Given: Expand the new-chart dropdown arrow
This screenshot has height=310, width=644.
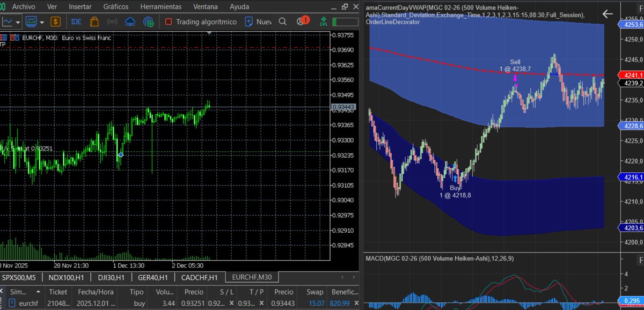Looking at the screenshot, I should coord(17,23).
